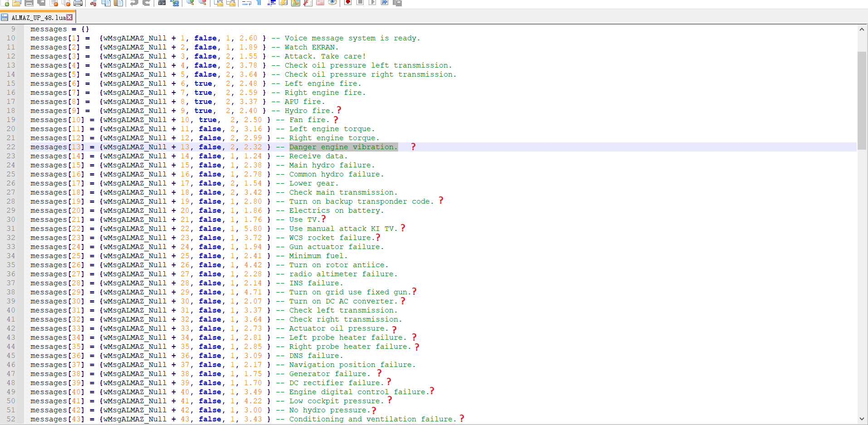
Task: Click the 'Danger engine vibration.' comment
Action: 343,147
